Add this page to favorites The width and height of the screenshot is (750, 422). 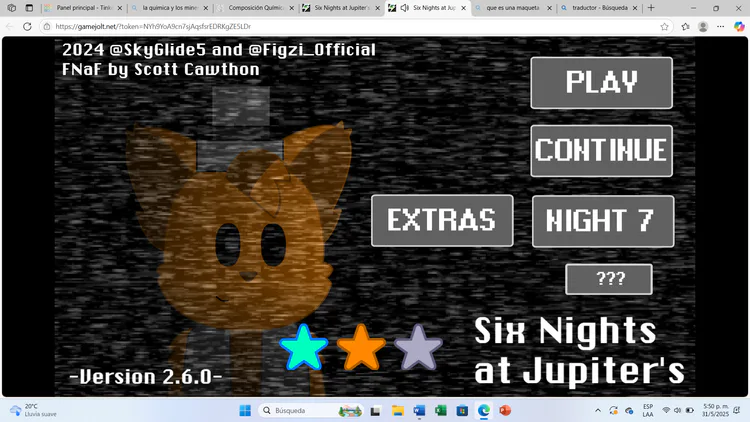664,27
